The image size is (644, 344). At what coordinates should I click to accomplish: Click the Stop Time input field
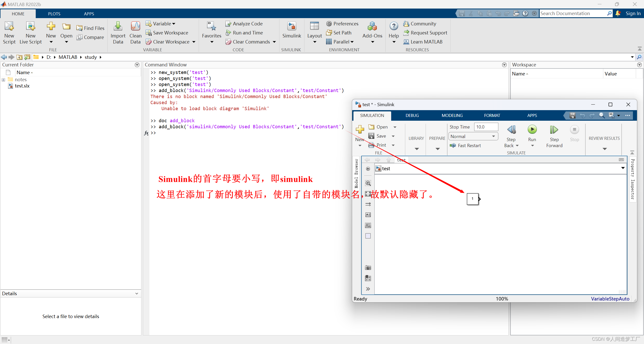click(x=486, y=127)
